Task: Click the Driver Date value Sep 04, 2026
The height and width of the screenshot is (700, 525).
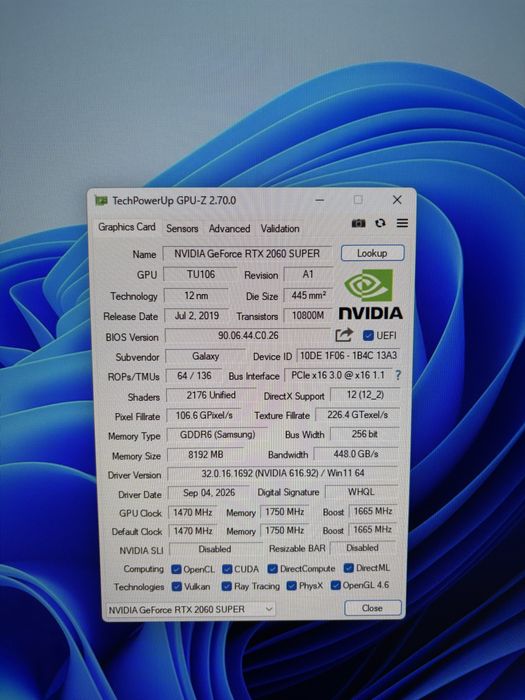Action: (x=208, y=492)
